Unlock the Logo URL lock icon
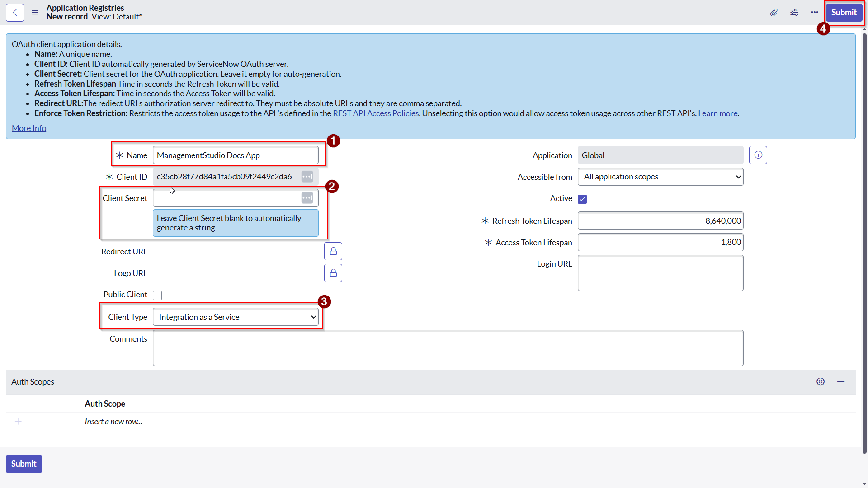Viewport: 868px width, 488px height. 333,273
